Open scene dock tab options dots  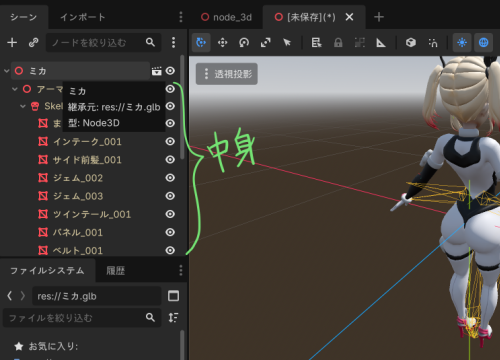tap(181, 17)
